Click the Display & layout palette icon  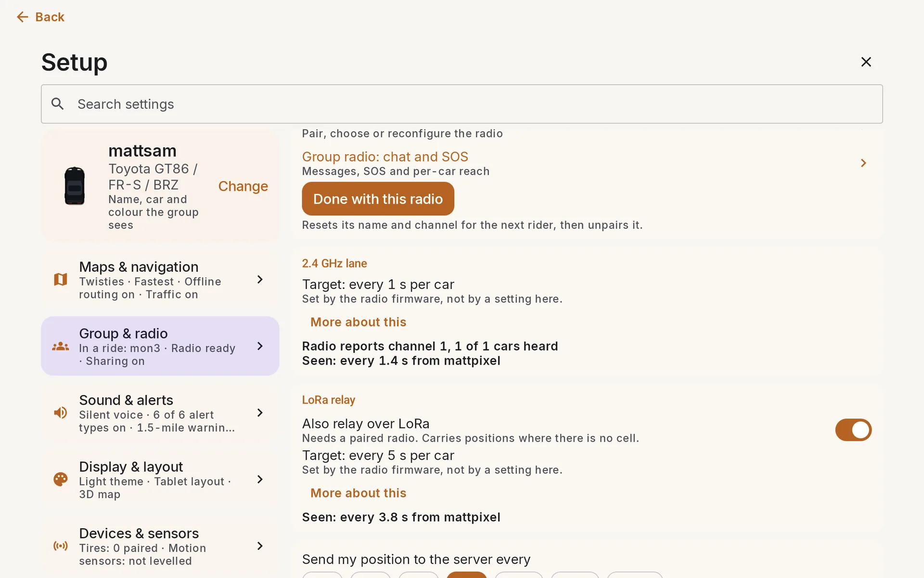[x=61, y=479]
